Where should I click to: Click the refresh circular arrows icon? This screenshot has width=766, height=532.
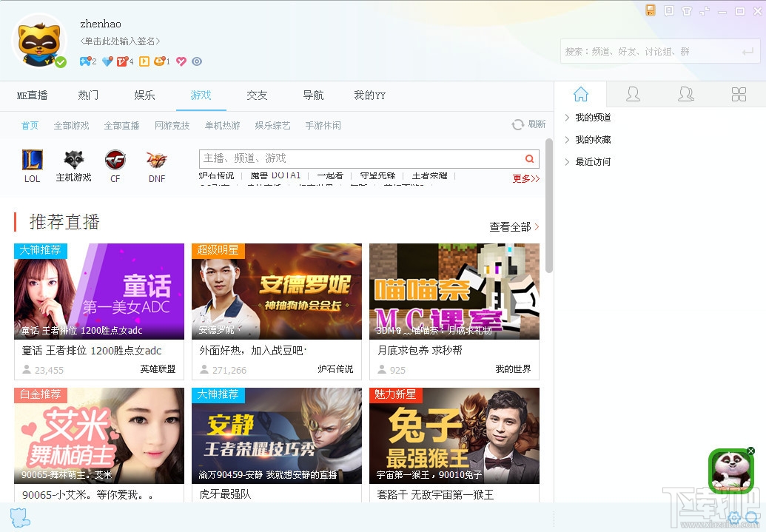(x=518, y=124)
